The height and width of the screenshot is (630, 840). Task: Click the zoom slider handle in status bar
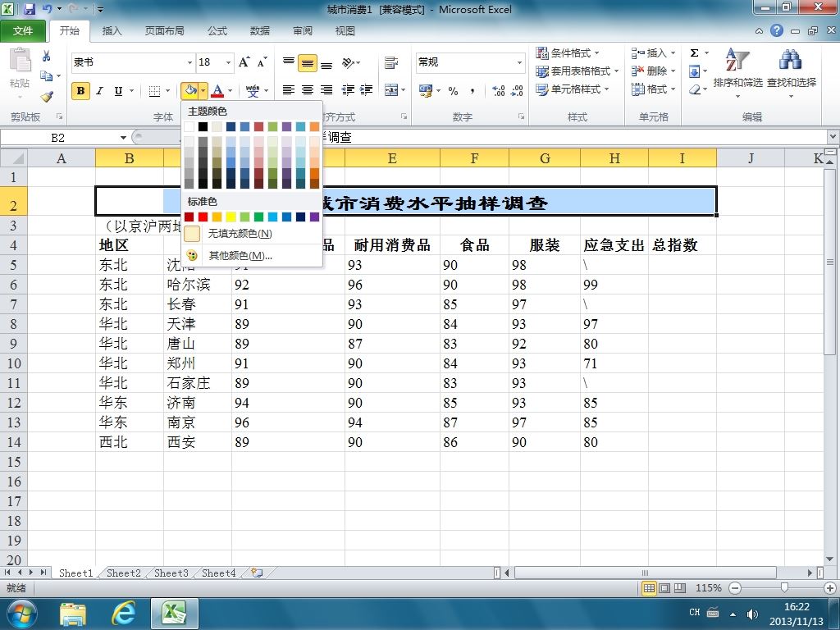tap(785, 587)
